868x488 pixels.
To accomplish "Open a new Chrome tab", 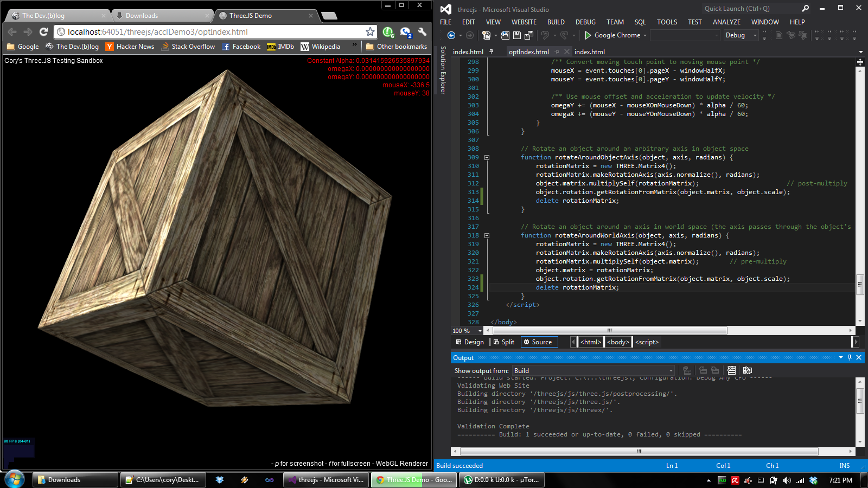I will [329, 16].
